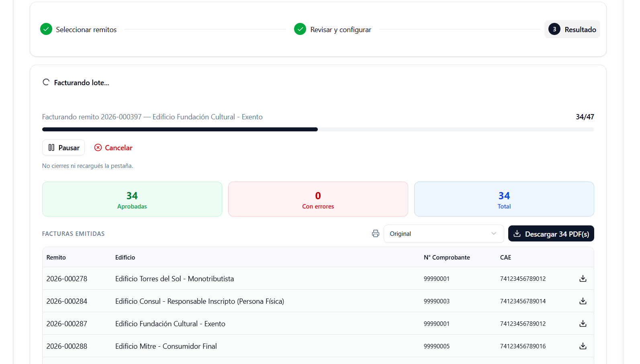
Task: Click the invoicing progress bar
Action: coord(318,129)
